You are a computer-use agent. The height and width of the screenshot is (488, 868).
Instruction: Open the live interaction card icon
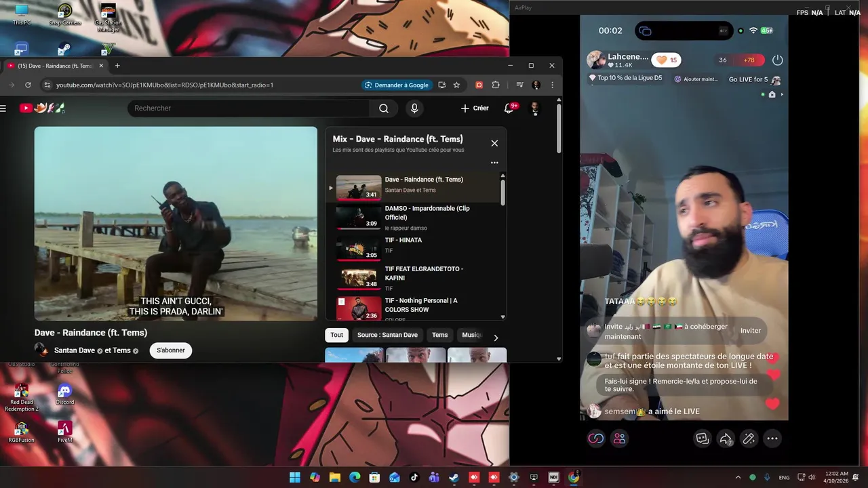pyautogui.click(x=702, y=439)
